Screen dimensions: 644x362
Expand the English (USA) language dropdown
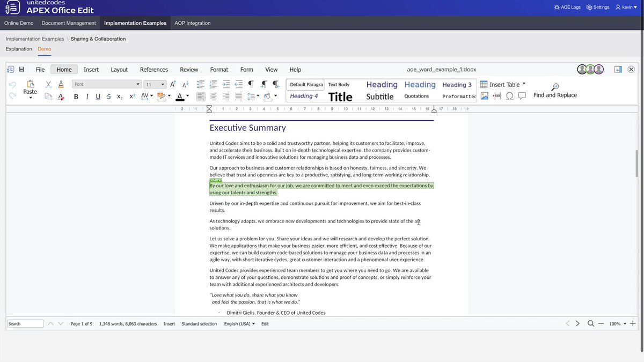(239, 323)
